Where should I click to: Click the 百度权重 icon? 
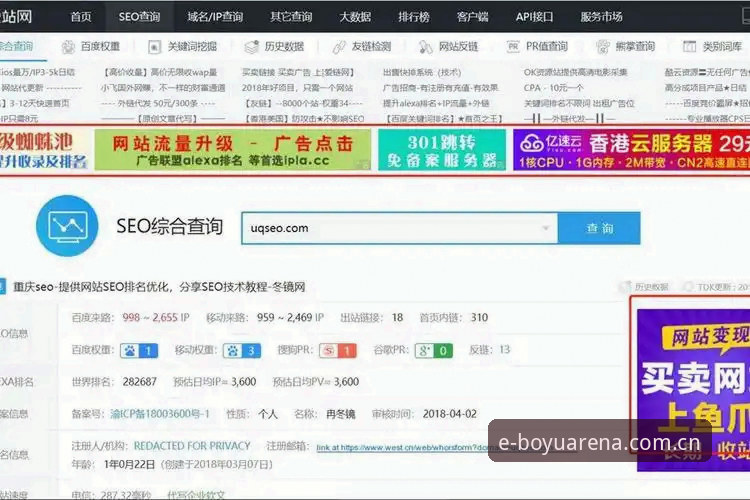tap(68, 47)
